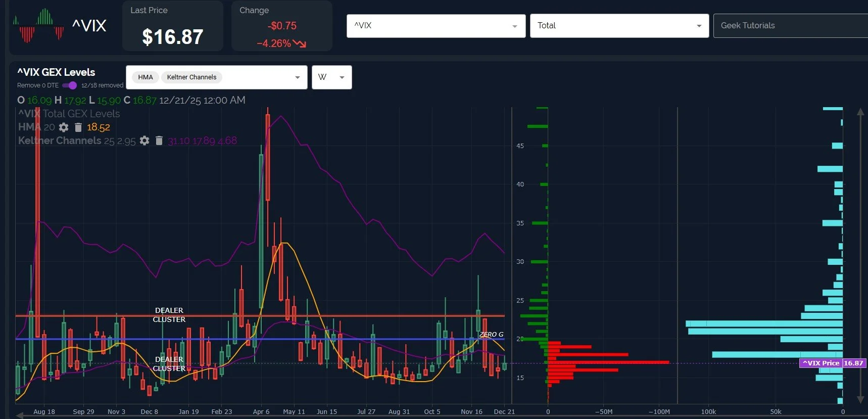The image size is (868, 419).
Task: Click the -$0.75 change value
Action: pyautogui.click(x=282, y=26)
